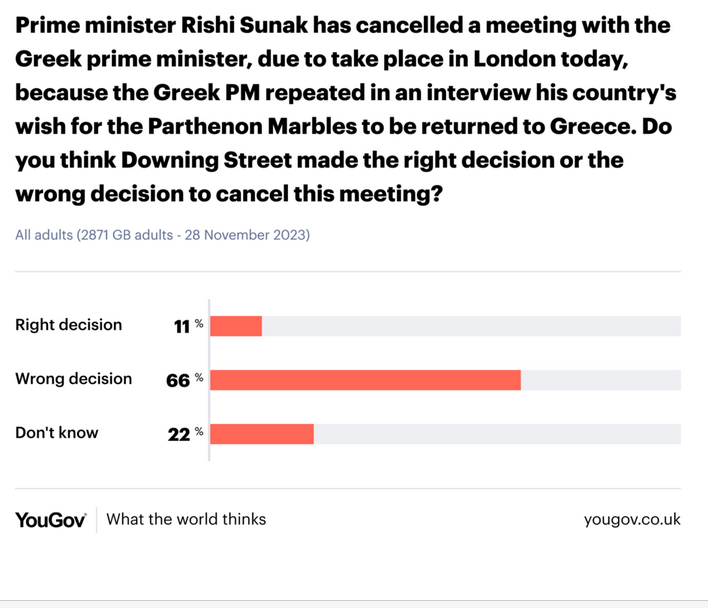Viewport: 716px width, 608px height.
Task: Click the 'Wrong decision' label
Action: coord(74,379)
